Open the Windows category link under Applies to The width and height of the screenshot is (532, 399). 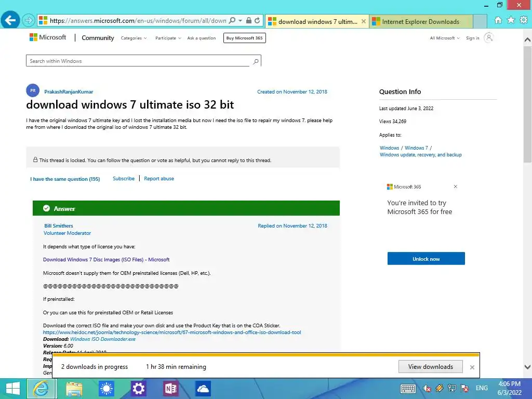pyautogui.click(x=389, y=148)
